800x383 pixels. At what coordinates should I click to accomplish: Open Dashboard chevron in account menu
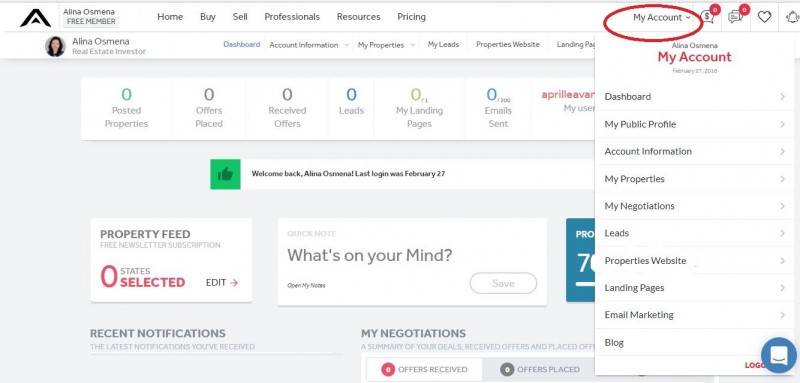[782, 96]
